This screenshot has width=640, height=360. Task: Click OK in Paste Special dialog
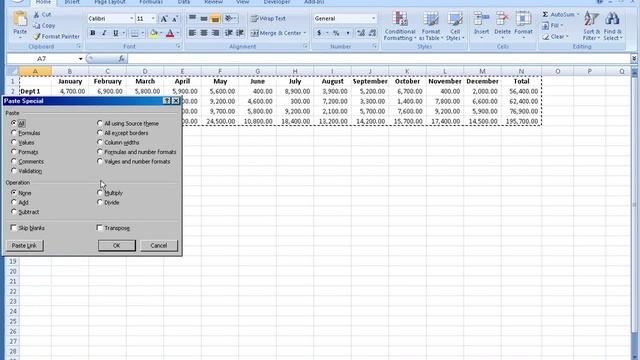click(117, 245)
